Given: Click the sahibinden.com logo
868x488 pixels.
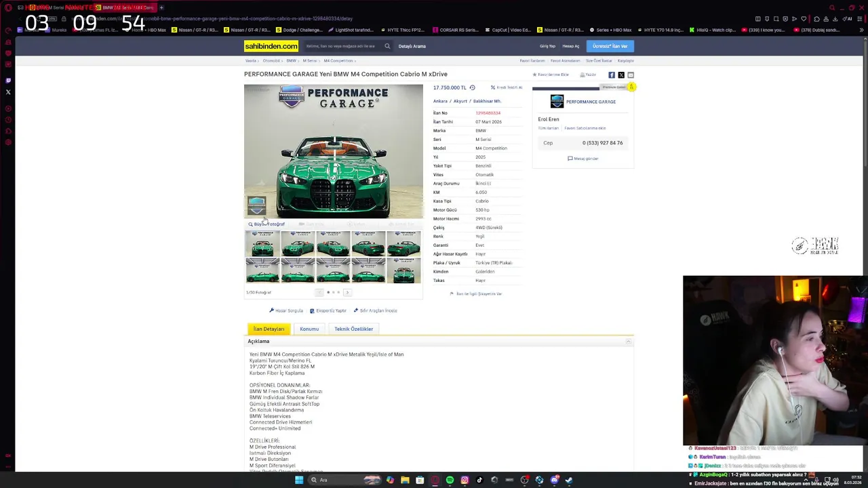Looking at the screenshot, I should click(271, 46).
